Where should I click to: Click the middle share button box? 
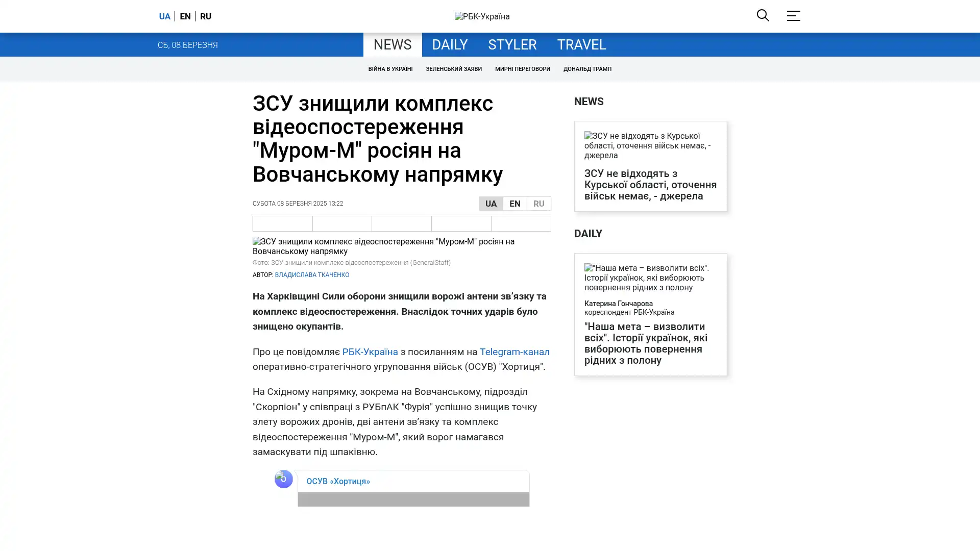tap(402, 223)
